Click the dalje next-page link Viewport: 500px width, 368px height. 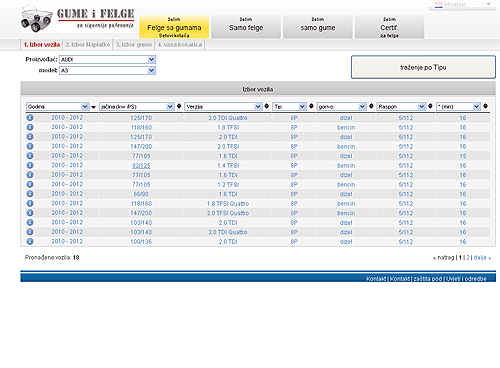point(482,257)
